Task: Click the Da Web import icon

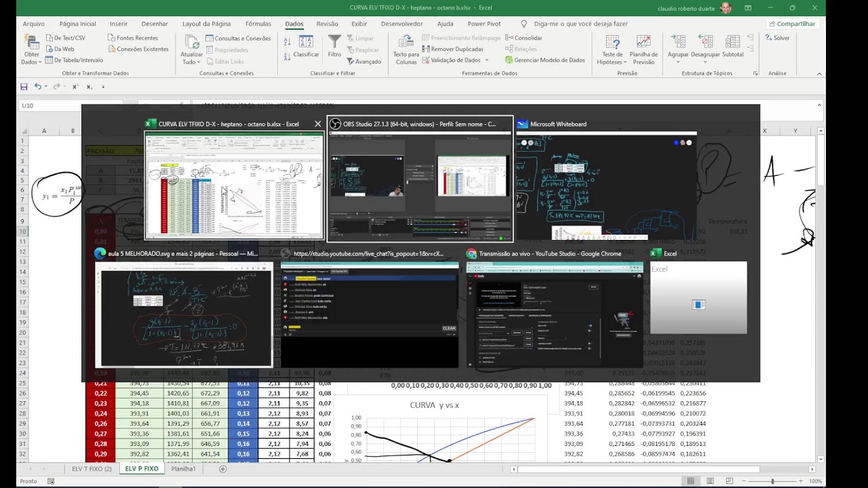Action: tap(50, 49)
